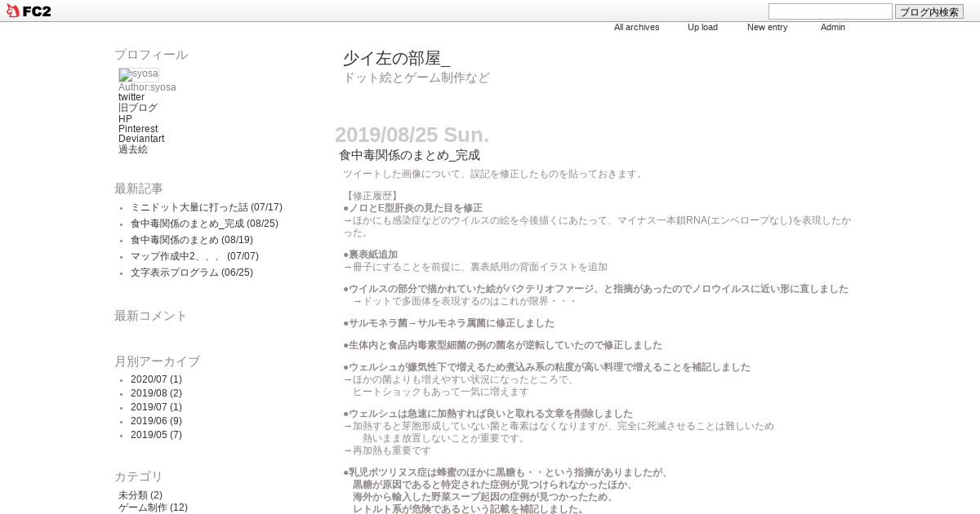Image resolution: width=980 pixels, height=514 pixels.
Task: Open recent entry 食中毒関係のまとめ_完成 (08/25)
Action: pyautogui.click(x=204, y=224)
